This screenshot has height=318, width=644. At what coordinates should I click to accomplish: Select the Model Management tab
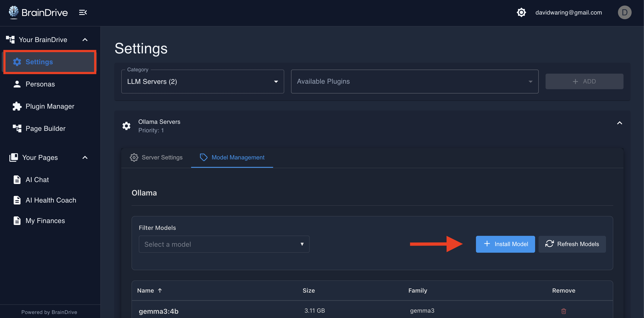232,157
